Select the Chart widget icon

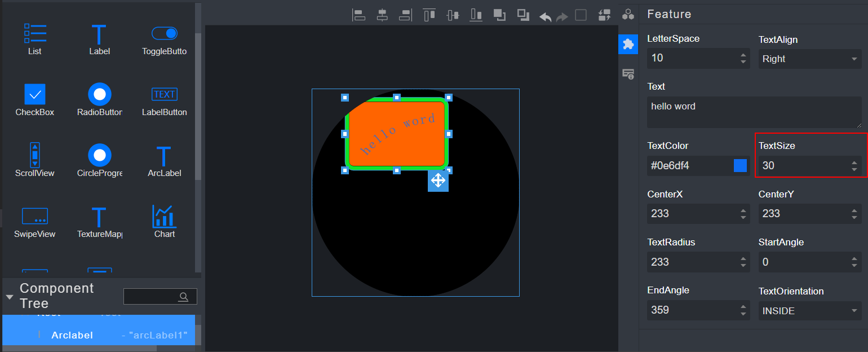pos(164,222)
